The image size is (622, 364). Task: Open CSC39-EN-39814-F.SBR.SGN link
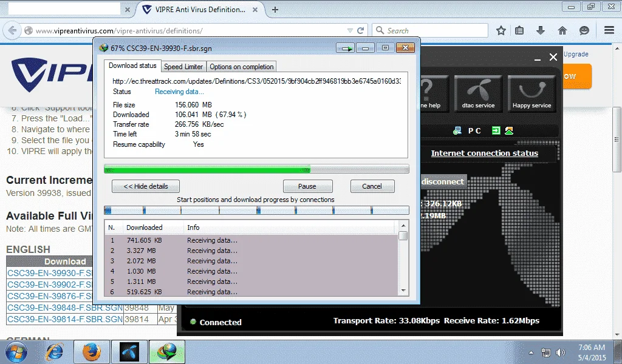64,319
